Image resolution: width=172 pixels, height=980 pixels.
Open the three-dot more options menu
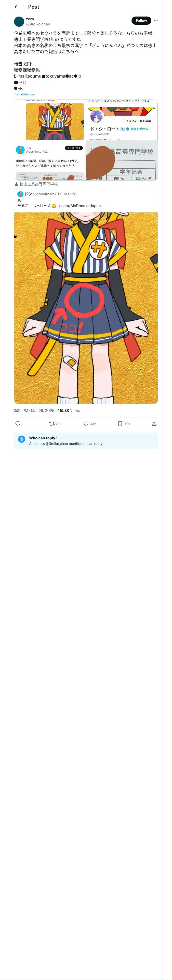[156, 21]
